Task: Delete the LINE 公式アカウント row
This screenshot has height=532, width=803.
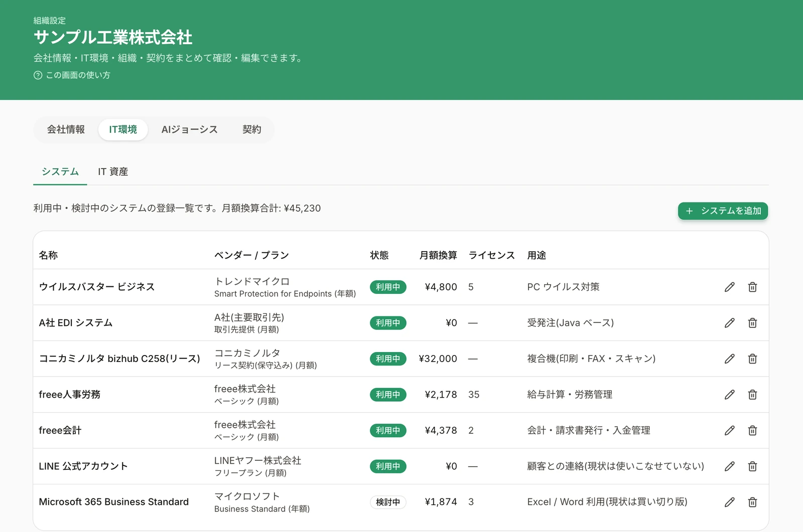Action: pos(752,466)
